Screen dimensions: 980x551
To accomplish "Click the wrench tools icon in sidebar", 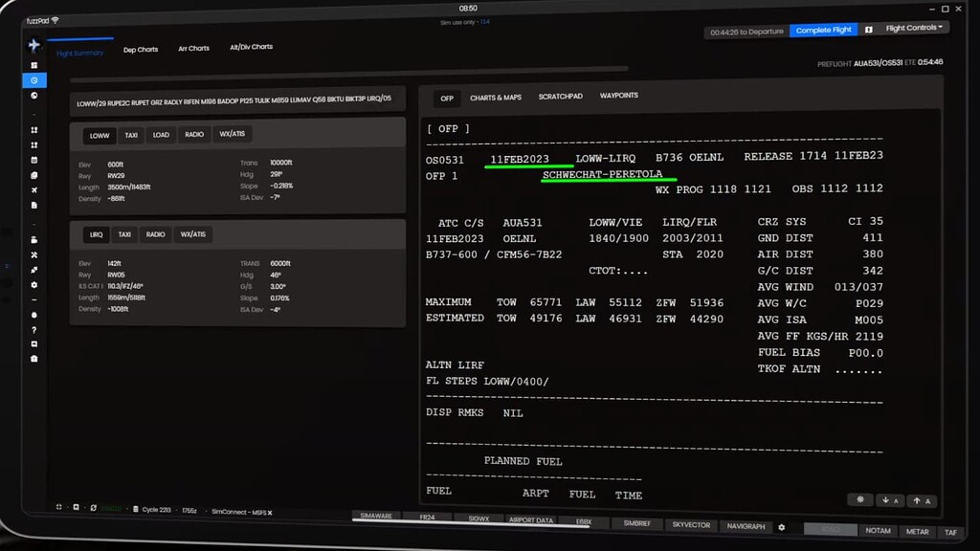I will (x=34, y=255).
